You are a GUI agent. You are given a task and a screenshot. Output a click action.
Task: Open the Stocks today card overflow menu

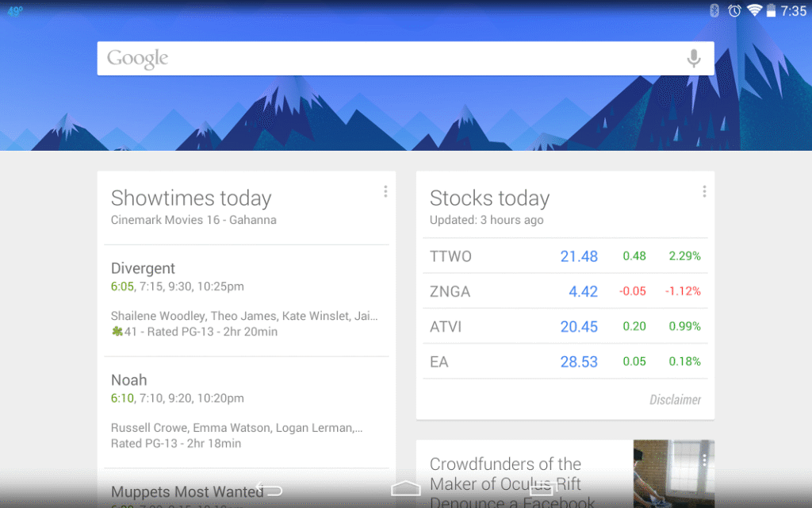[704, 191]
